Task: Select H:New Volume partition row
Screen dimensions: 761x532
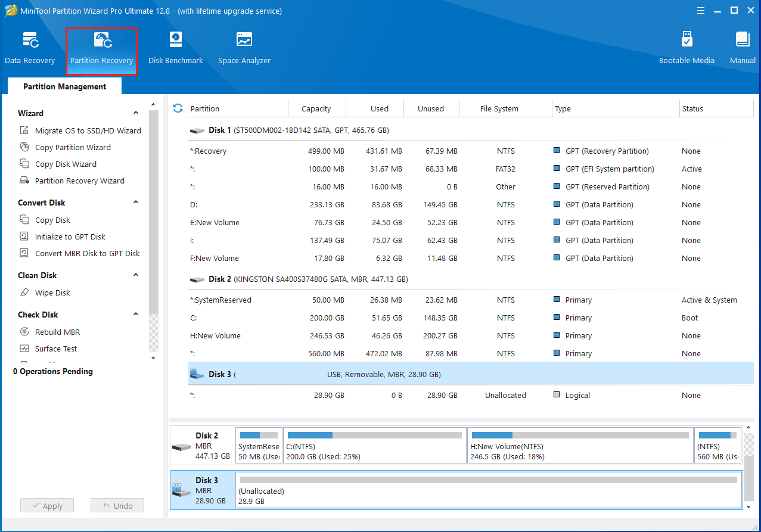Action: (471, 335)
